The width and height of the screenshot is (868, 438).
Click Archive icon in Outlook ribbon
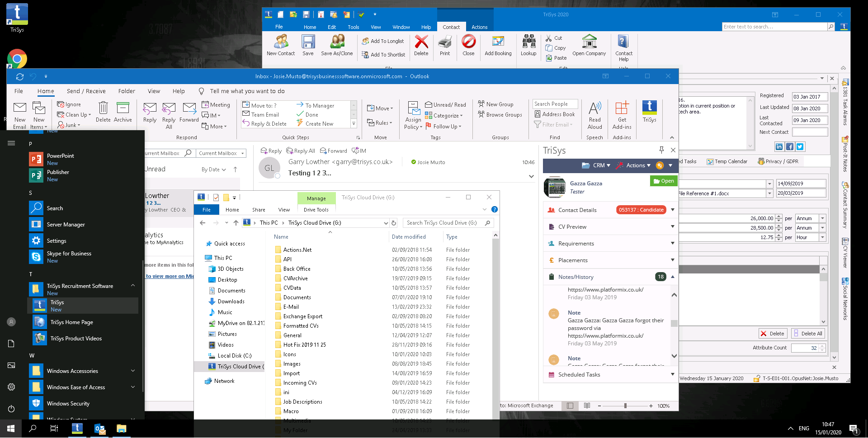point(123,112)
